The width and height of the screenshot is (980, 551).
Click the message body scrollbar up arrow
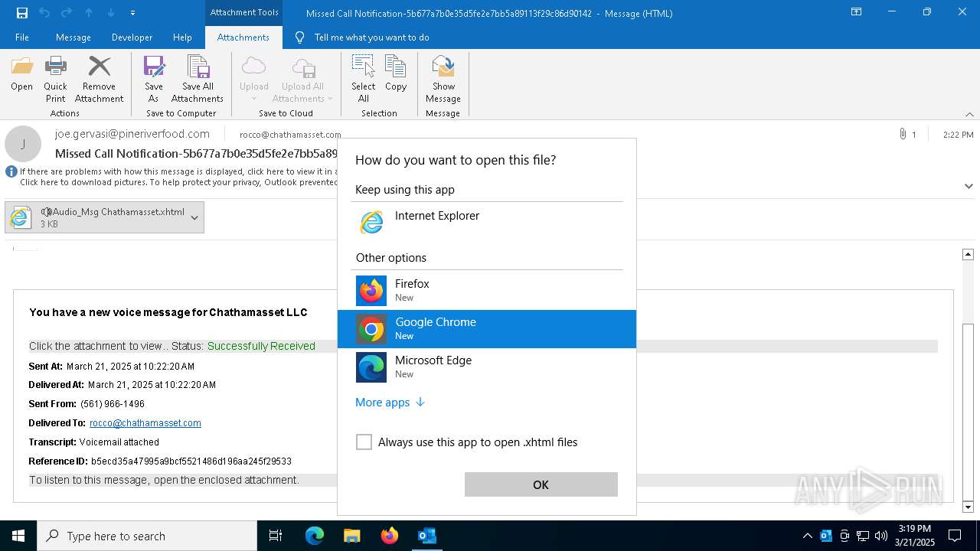coord(968,254)
